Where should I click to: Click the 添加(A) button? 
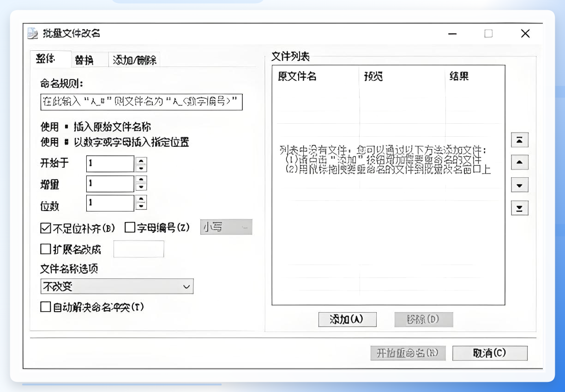[348, 320]
